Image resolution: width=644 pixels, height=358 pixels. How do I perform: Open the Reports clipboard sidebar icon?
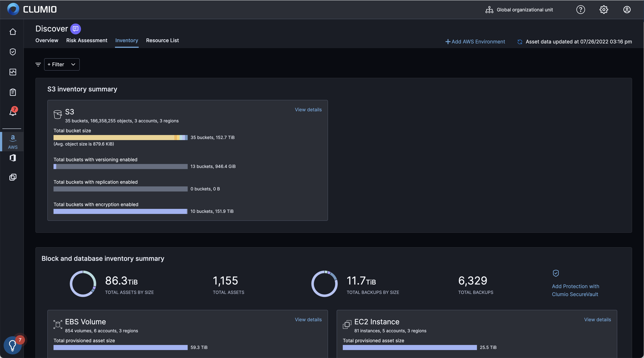click(13, 92)
